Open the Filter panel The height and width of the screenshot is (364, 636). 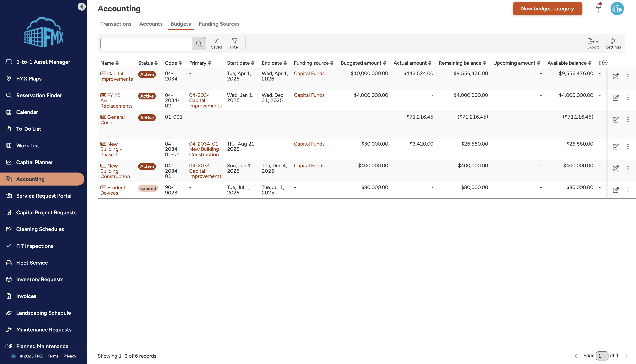tap(234, 44)
